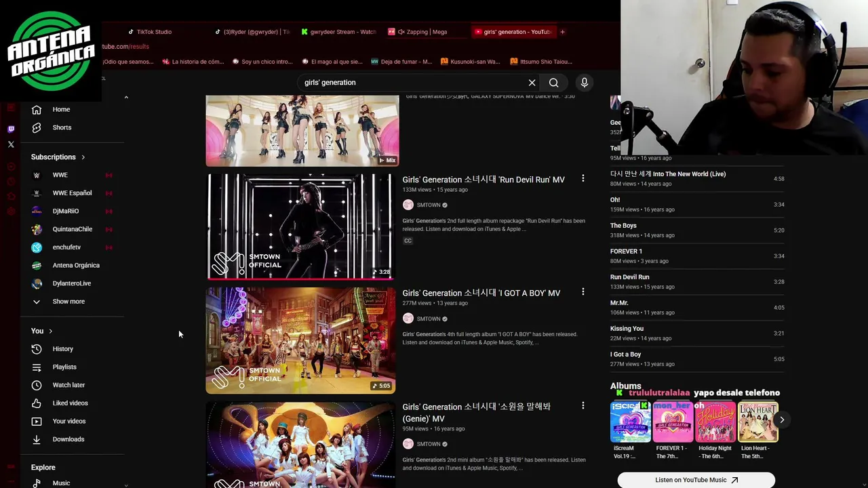Start voice search with the microphone icon

coord(585,83)
